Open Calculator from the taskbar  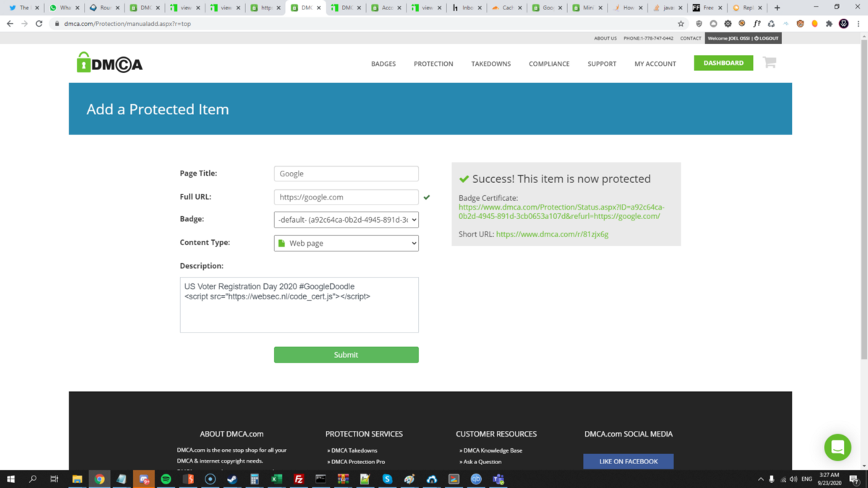click(x=254, y=479)
